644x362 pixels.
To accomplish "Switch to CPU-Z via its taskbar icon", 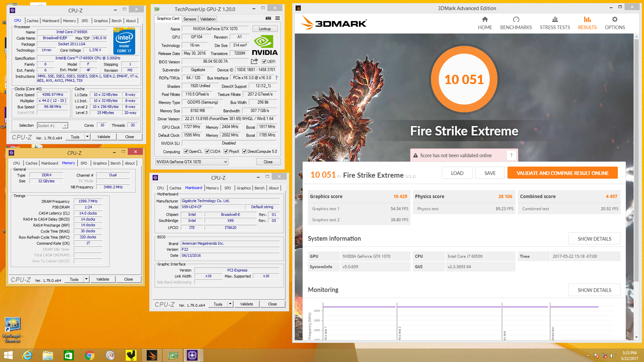I will (x=192, y=355).
